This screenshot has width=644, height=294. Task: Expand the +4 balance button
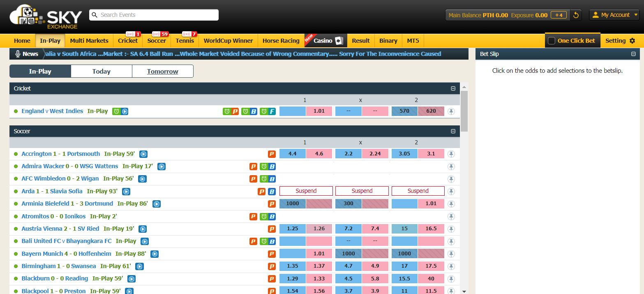[x=559, y=15]
